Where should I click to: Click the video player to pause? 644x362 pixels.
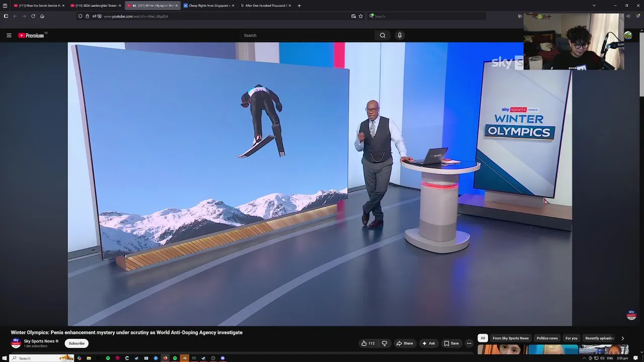[x=320, y=184]
